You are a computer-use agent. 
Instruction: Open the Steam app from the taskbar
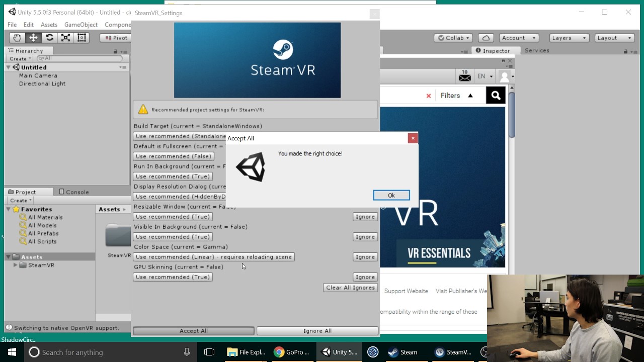[403, 352]
